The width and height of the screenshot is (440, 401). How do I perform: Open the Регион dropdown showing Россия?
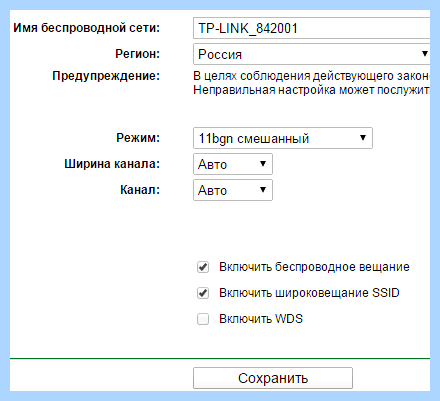tap(311, 54)
